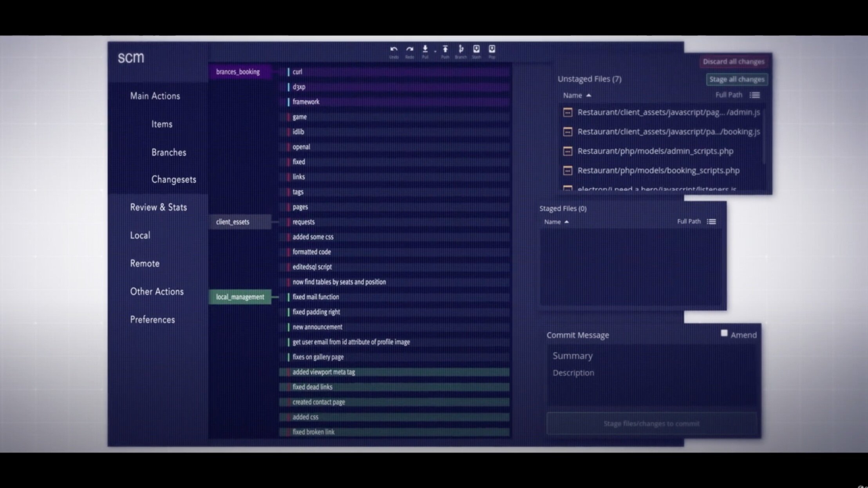Create a branch via Branch icon
Viewport: 868px width, 488px height.
[x=461, y=49]
